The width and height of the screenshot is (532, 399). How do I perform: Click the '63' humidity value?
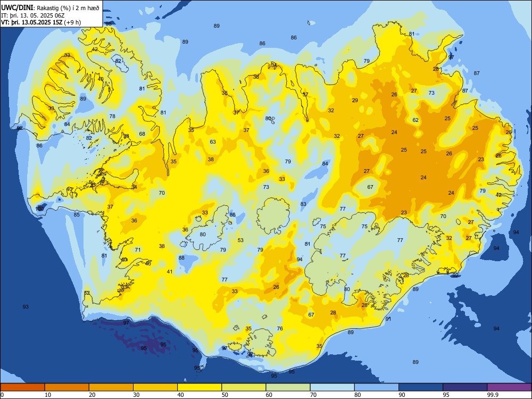pos(213,142)
